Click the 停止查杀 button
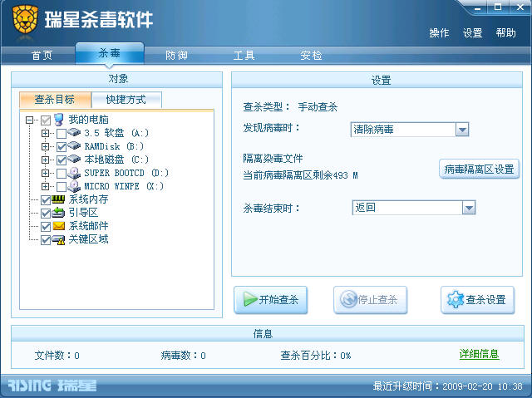This screenshot has width=532, height=398. [370, 300]
